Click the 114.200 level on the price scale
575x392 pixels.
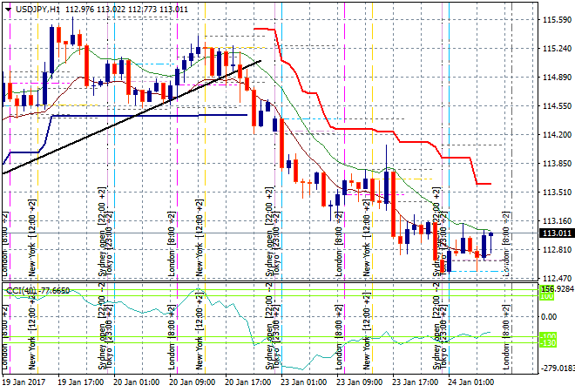pos(555,135)
